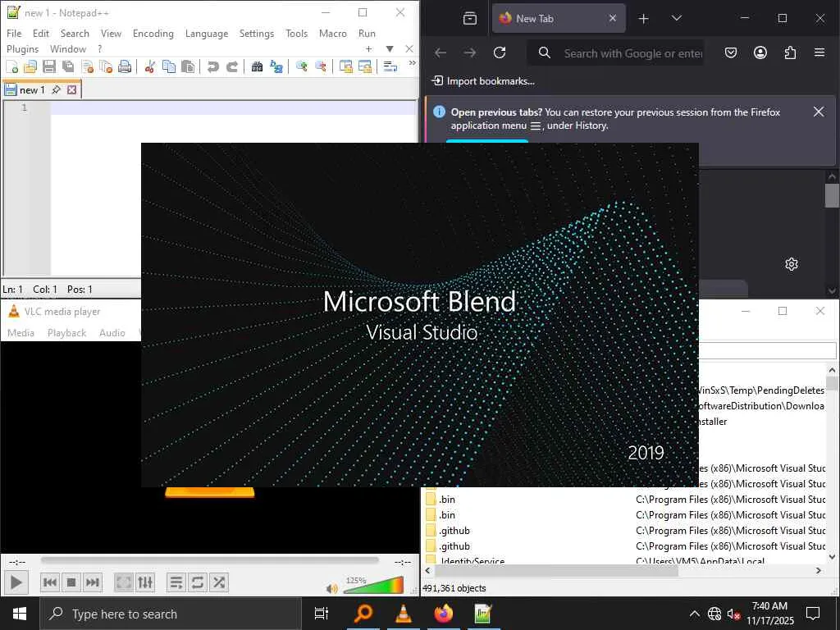Toggle random shuffle in VLC
840x630 pixels.
[x=218, y=582]
